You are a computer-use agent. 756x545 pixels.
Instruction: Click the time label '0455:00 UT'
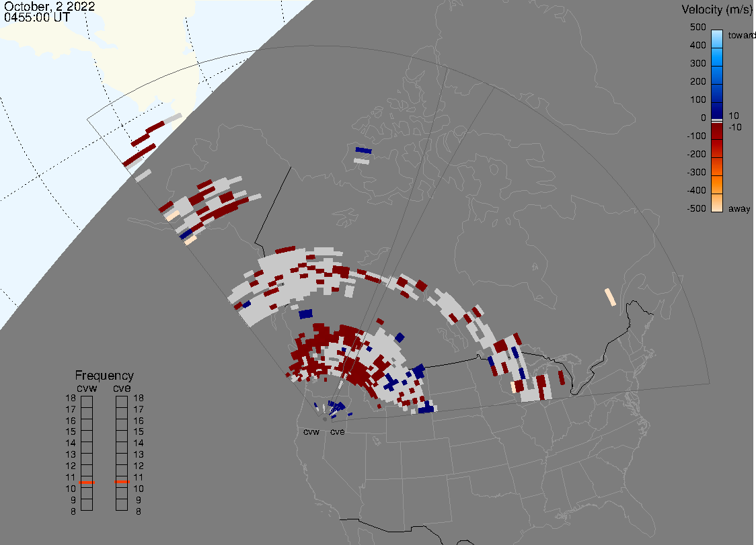[x=37, y=17]
